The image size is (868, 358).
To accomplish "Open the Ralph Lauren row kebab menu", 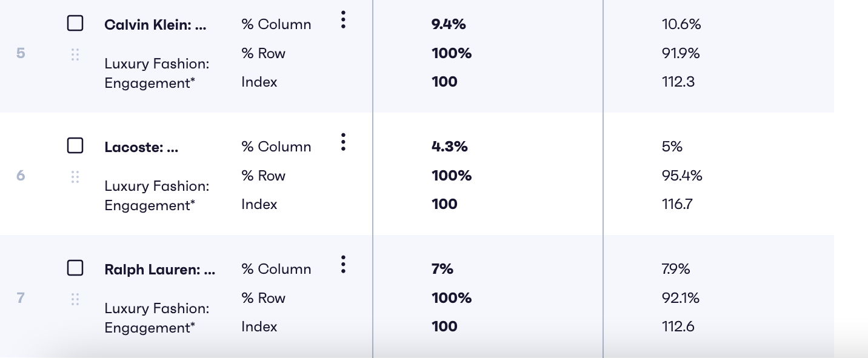I will click(x=343, y=265).
